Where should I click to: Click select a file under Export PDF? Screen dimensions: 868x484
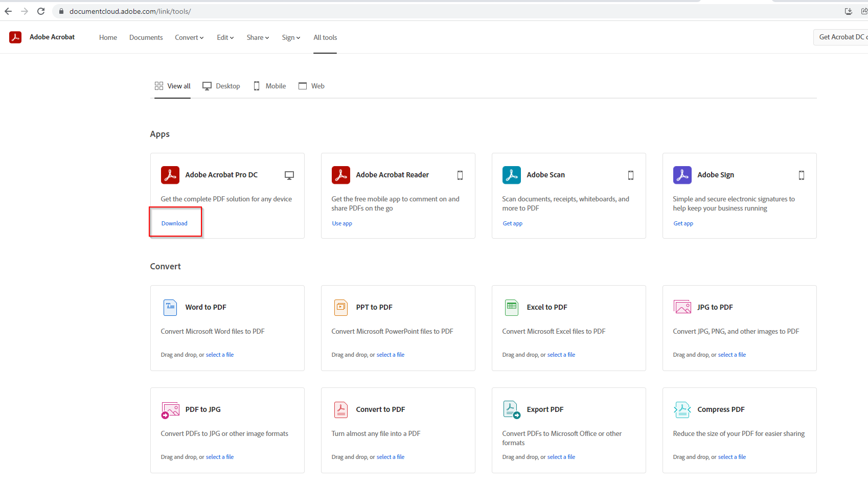pyautogui.click(x=561, y=457)
